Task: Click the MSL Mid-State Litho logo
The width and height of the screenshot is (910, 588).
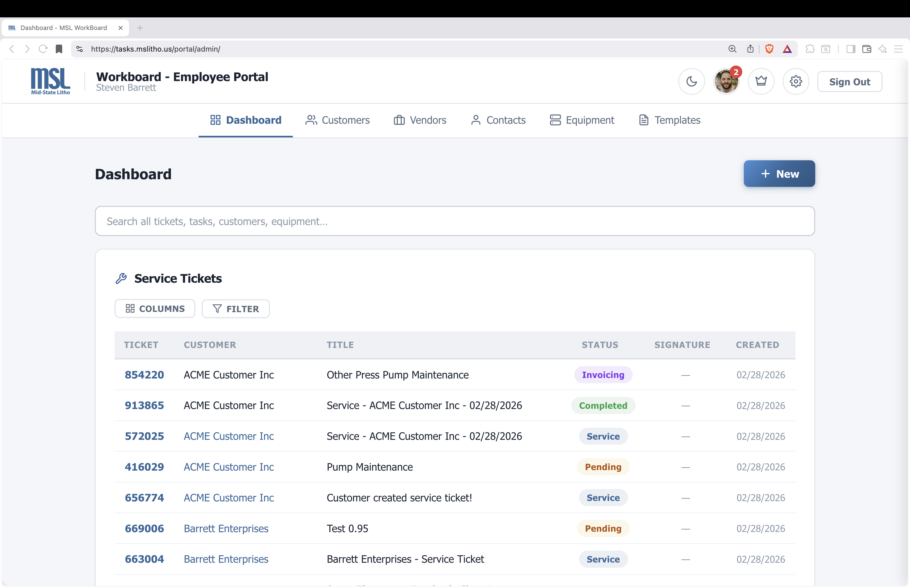Action: (50, 81)
